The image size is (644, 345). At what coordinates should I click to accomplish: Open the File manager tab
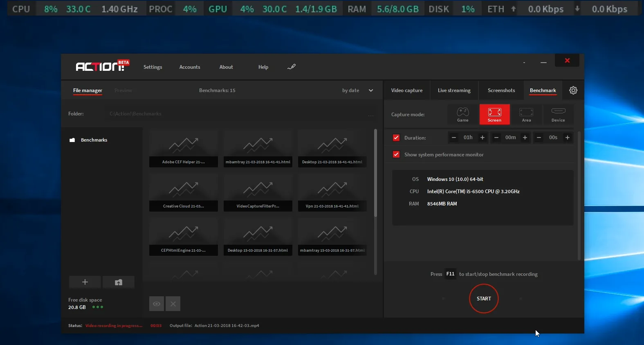pos(88,90)
